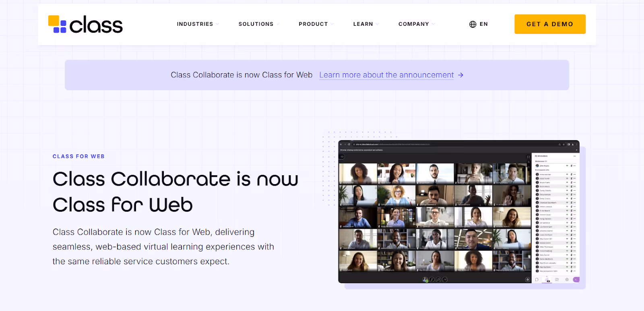Click the chat bubble icon in the attendees panel
This screenshot has width=644, height=311.
[537, 280]
